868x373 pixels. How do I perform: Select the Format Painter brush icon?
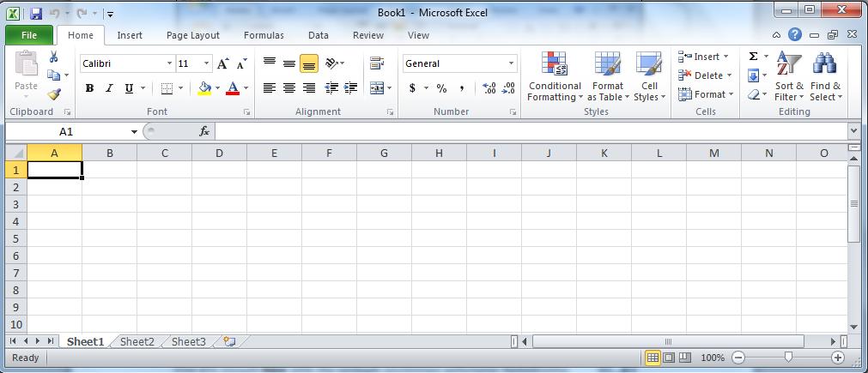coord(54,94)
